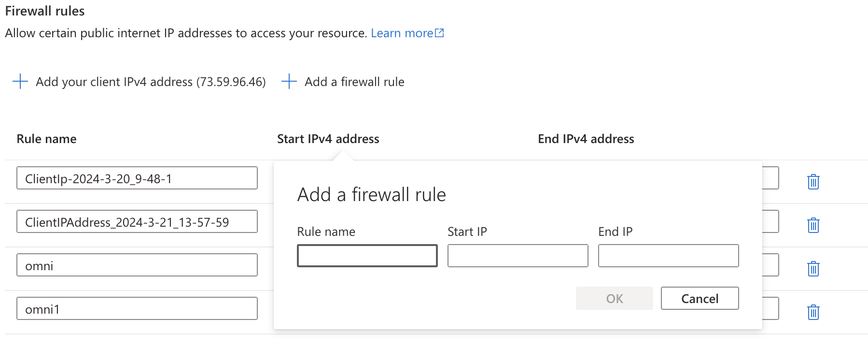868x348 pixels.
Task: Click the plus icon beside Add a firewall rule
Action: [289, 81]
